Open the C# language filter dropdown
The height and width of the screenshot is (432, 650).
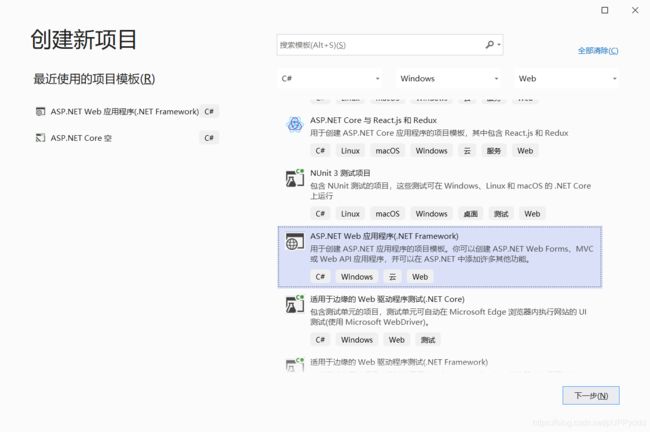(331, 78)
